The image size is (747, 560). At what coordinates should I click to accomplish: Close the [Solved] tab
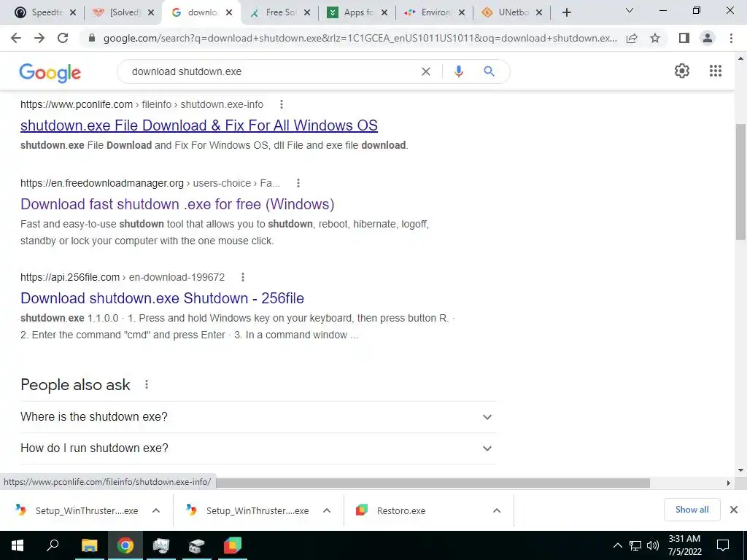[x=151, y=12]
